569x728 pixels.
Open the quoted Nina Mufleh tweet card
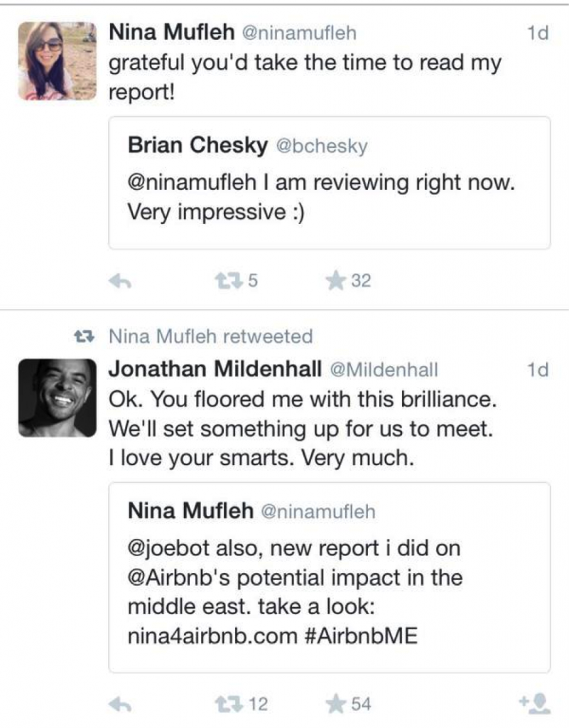[329, 577]
